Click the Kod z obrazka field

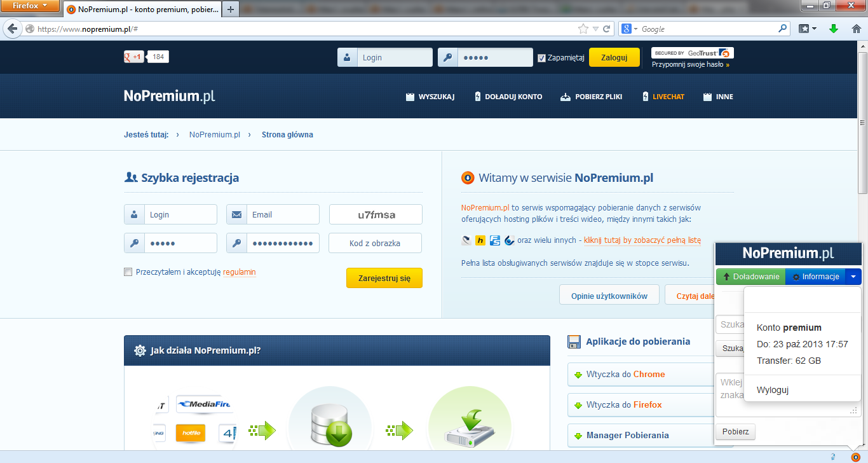pos(375,243)
